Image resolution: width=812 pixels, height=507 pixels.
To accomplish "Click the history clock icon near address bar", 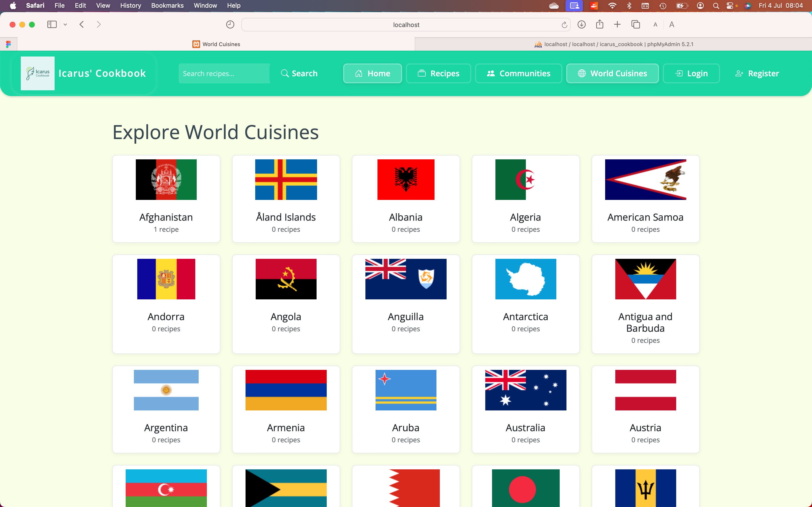I will click(x=230, y=24).
